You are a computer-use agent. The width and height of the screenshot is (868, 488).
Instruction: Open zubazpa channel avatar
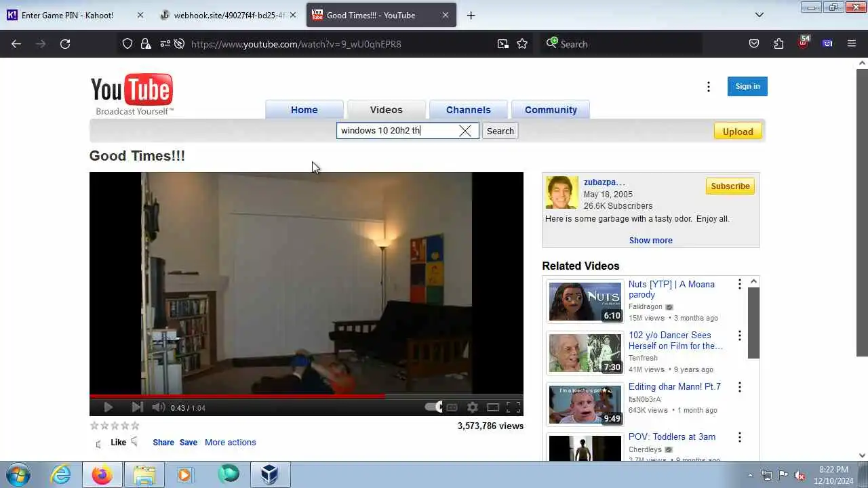[x=562, y=192]
